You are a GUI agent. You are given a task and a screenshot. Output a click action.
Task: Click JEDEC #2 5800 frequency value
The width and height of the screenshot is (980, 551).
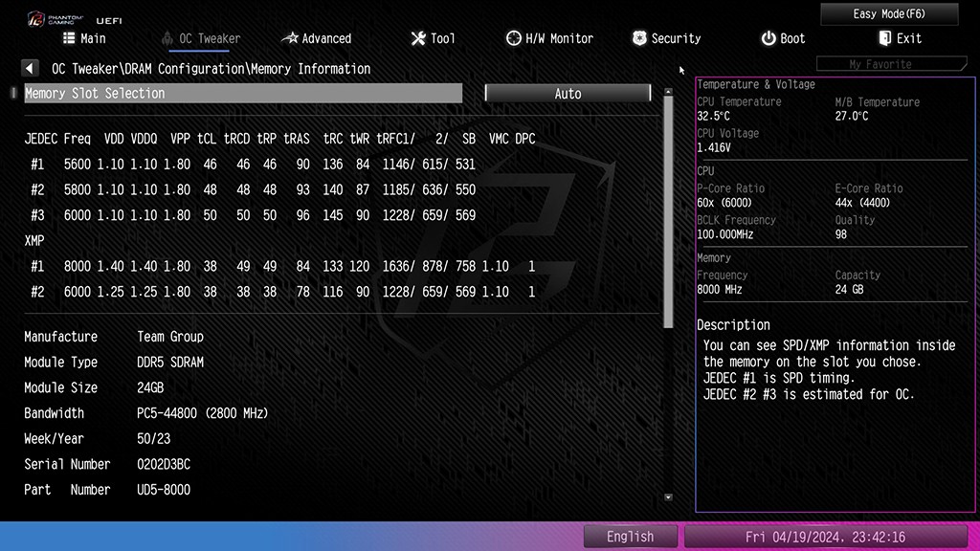(x=77, y=190)
